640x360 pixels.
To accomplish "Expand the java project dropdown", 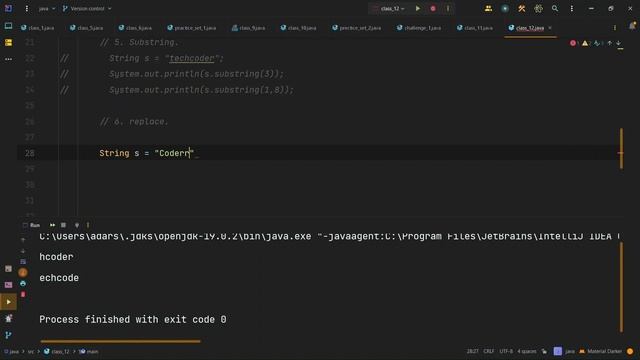I will click(x=47, y=8).
